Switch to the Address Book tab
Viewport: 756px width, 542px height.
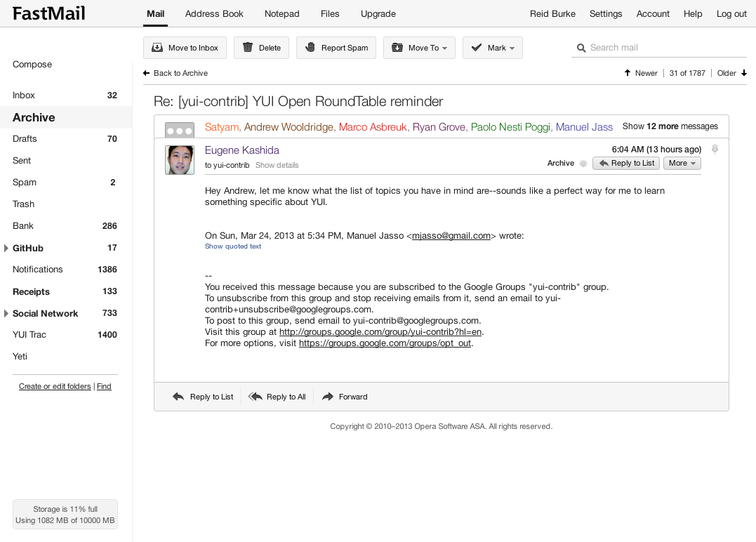tap(214, 13)
